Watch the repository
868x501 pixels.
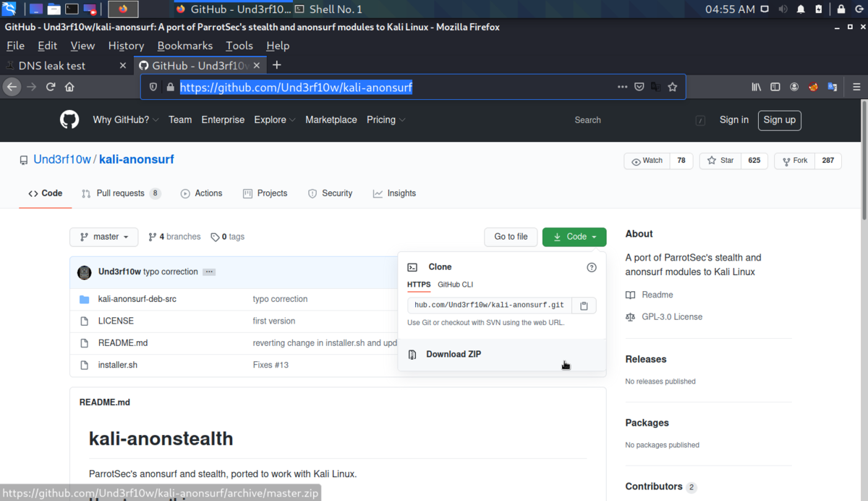[647, 161]
